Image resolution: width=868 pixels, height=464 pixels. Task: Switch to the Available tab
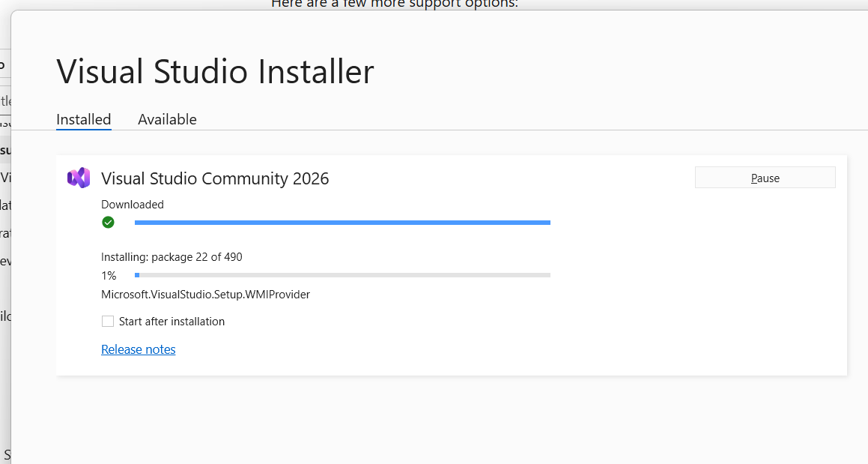(x=167, y=119)
